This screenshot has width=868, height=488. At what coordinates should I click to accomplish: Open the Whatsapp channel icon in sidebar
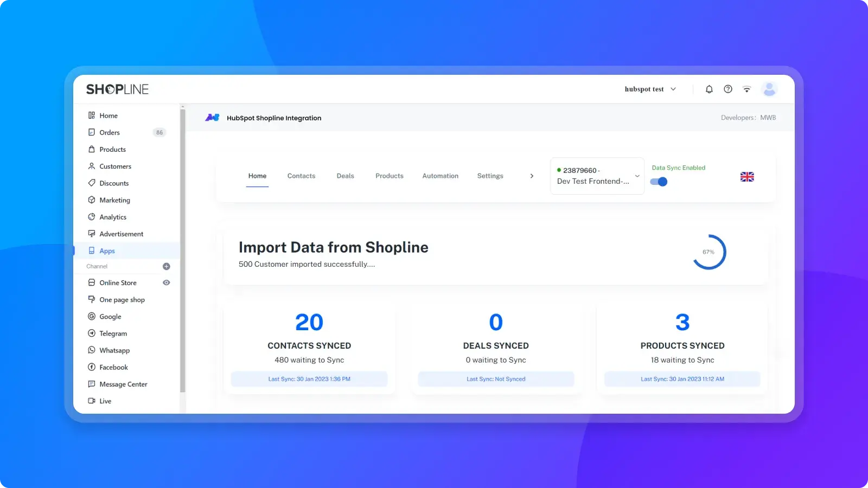92,350
